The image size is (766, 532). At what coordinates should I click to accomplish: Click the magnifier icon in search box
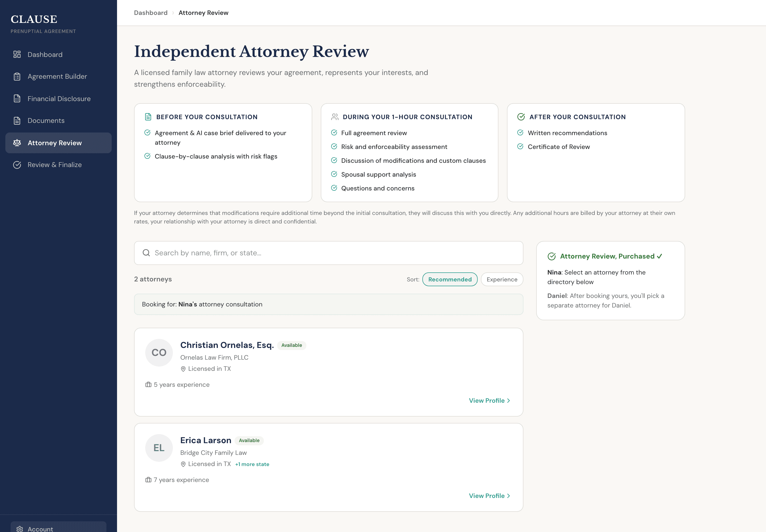(146, 253)
